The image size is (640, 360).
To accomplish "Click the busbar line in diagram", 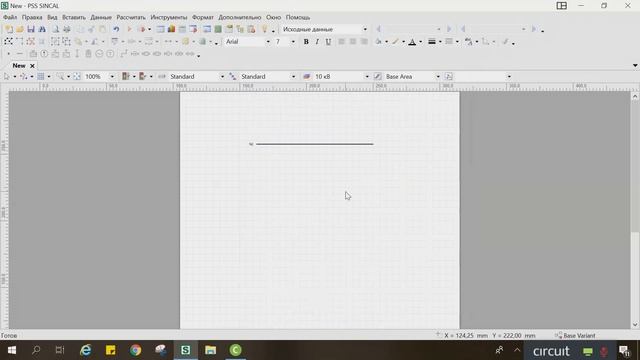I will (314, 144).
